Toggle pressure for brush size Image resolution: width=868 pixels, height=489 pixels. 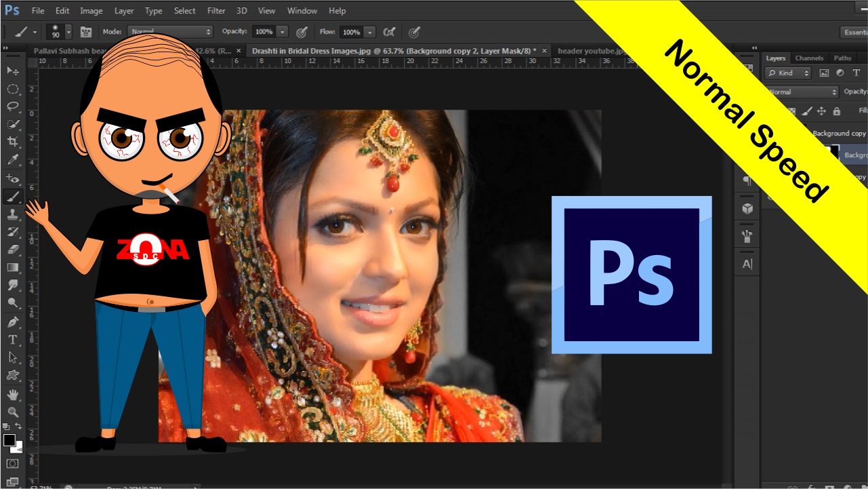[x=414, y=32]
